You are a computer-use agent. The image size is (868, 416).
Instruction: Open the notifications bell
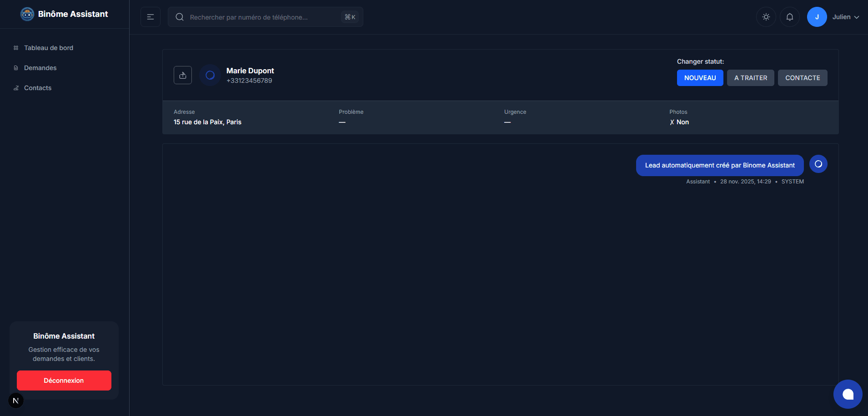point(790,17)
